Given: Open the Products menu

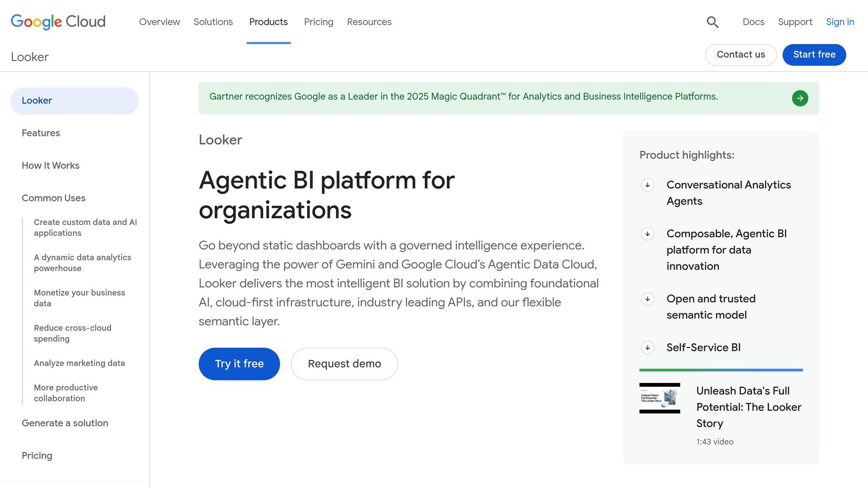Looking at the screenshot, I should tap(268, 22).
